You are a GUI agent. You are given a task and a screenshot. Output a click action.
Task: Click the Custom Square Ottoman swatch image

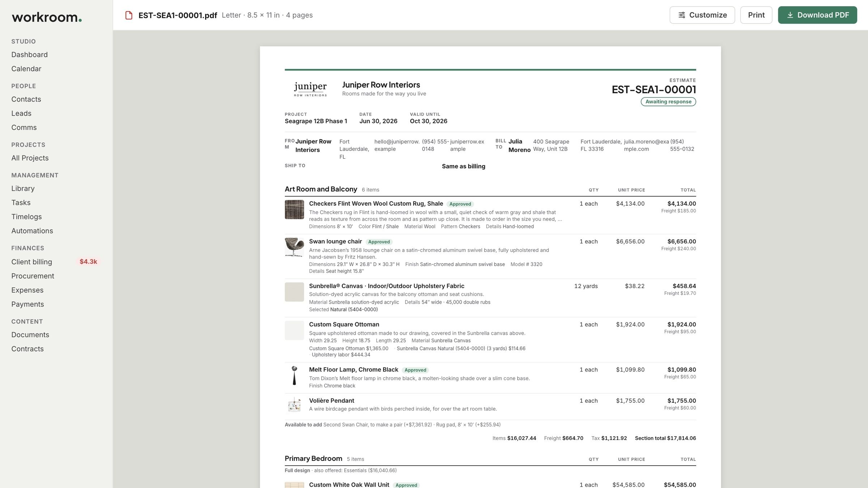pos(294,330)
